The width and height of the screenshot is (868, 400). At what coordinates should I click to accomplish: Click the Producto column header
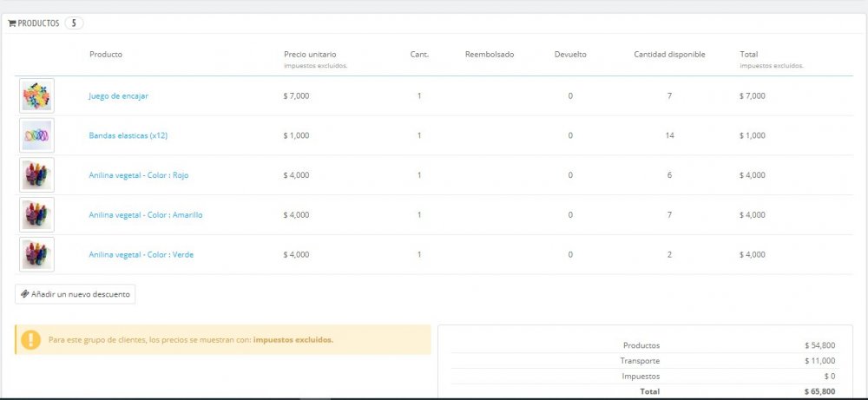106,55
